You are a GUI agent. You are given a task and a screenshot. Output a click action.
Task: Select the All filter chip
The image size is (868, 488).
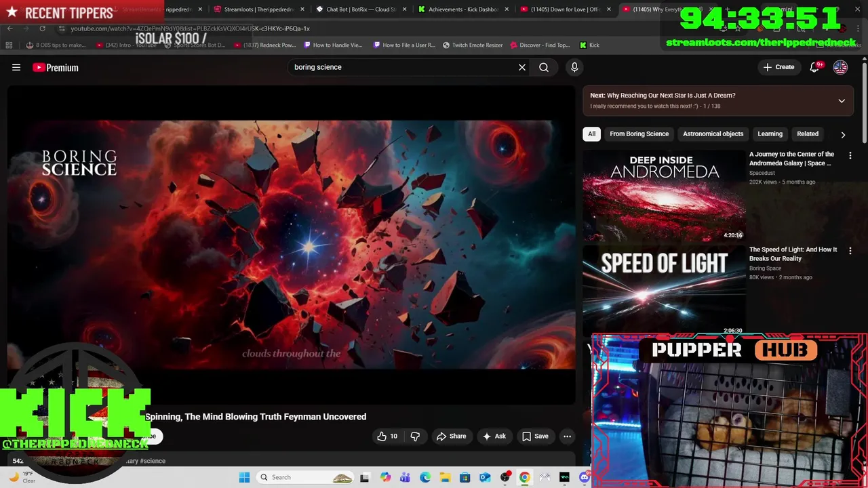tap(591, 134)
